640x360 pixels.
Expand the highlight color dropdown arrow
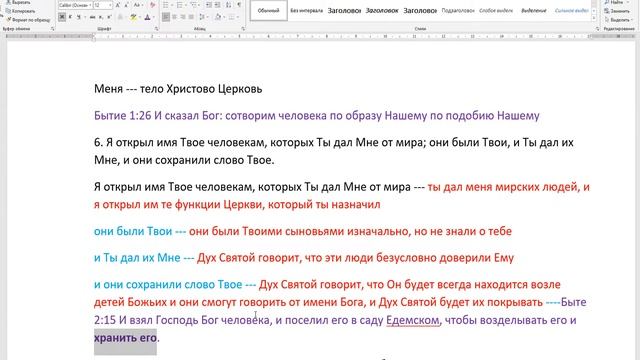[139, 17]
